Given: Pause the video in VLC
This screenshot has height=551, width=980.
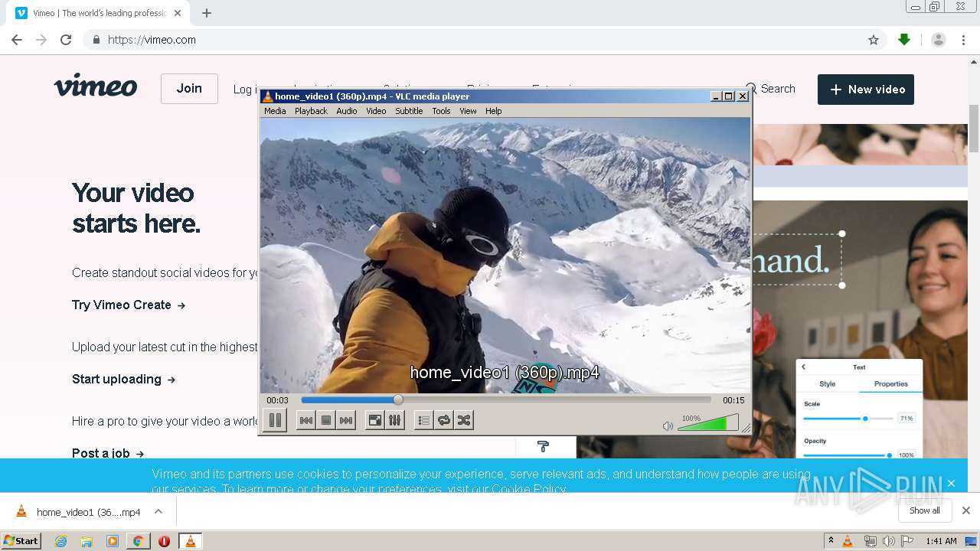Looking at the screenshot, I should 275,420.
